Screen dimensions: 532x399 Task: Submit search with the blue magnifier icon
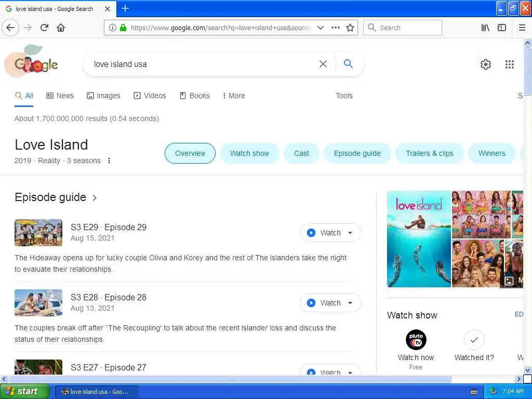click(x=348, y=63)
